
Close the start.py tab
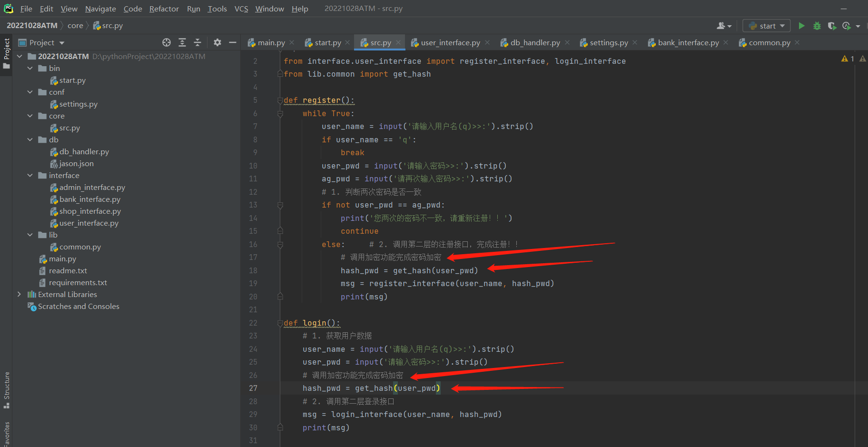[x=348, y=42]
